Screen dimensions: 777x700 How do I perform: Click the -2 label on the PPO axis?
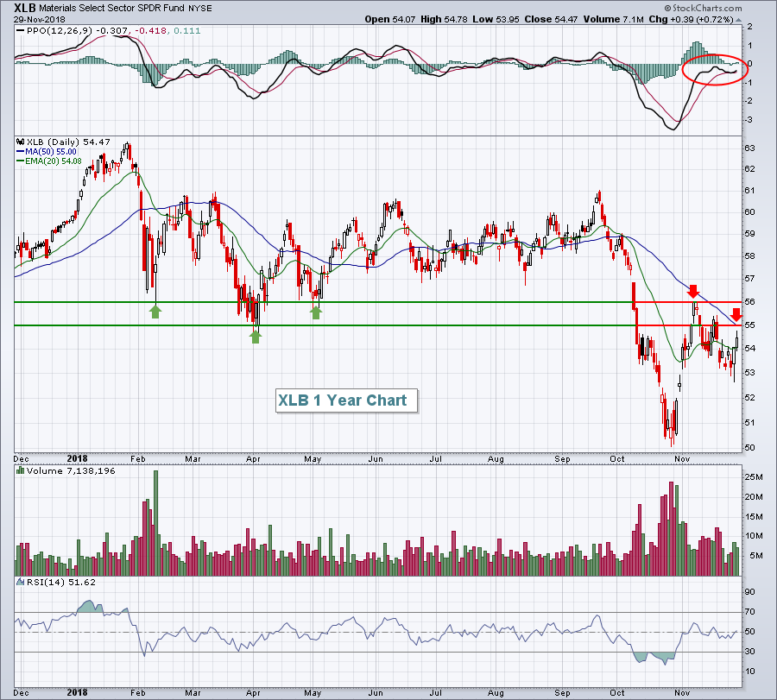749,101
